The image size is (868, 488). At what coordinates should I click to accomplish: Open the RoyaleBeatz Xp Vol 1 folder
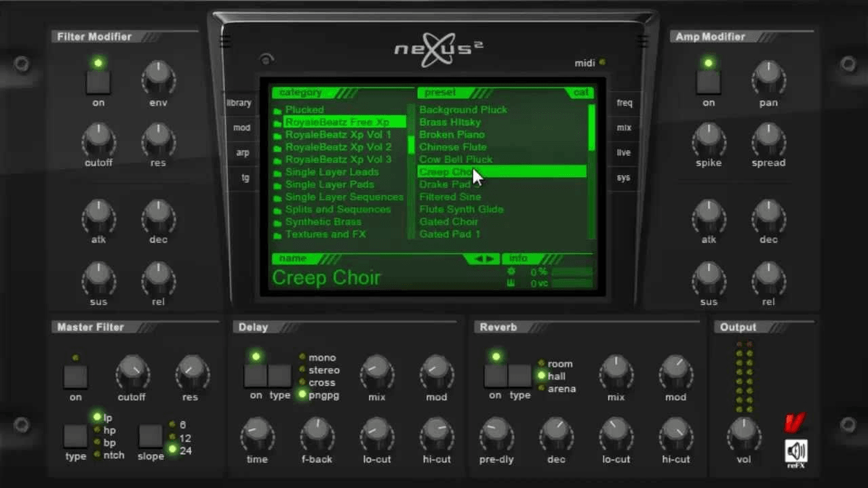tap(338, 134)
